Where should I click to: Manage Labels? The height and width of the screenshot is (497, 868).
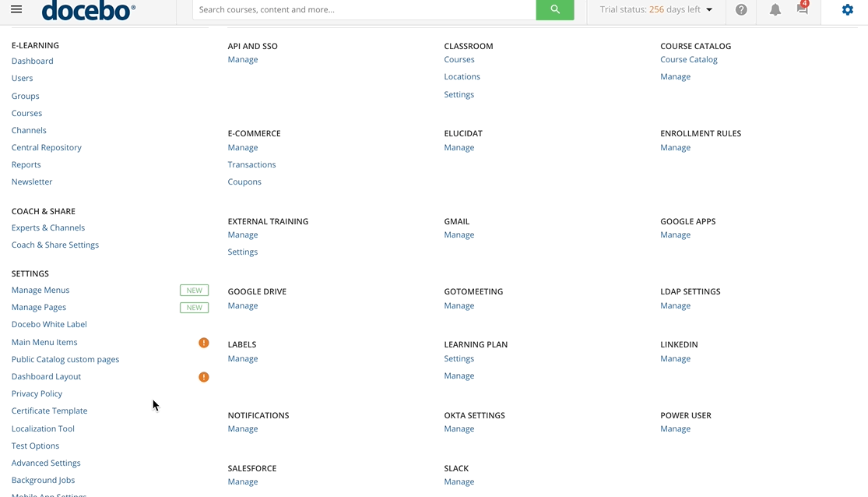coord(243,359)
